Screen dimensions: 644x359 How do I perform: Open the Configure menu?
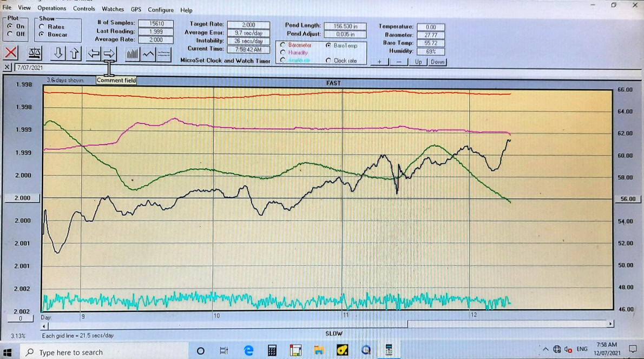(161, 10)
